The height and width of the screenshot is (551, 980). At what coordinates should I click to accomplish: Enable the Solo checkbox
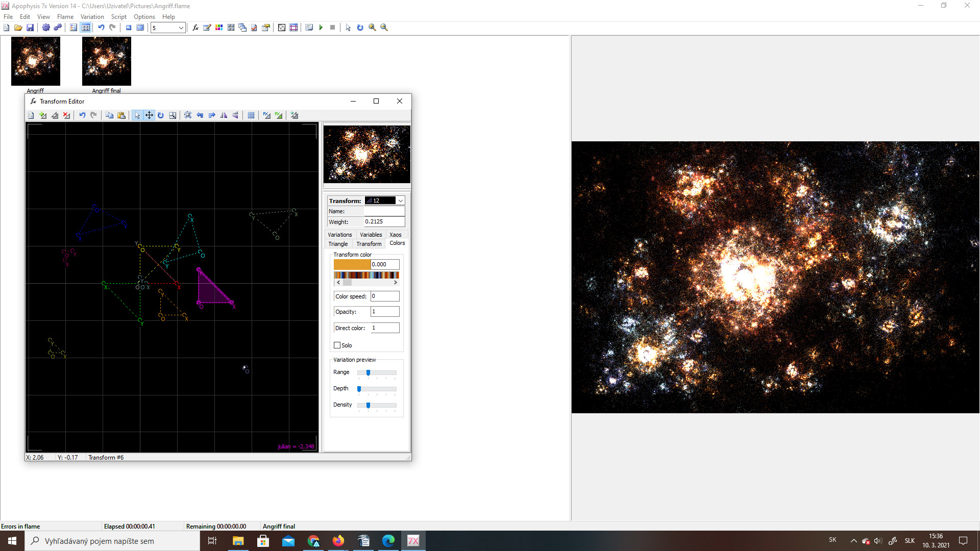337,345
